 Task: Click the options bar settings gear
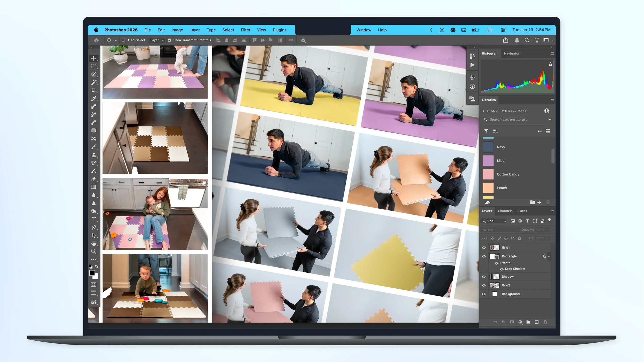click(x=303, y=40)
